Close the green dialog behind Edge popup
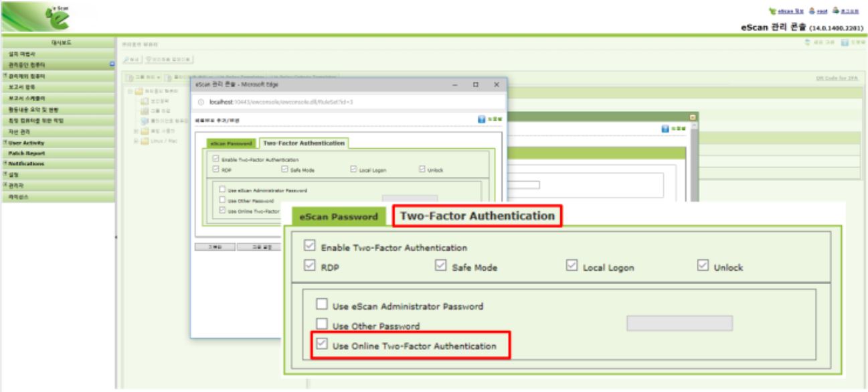 coord(693,117)
